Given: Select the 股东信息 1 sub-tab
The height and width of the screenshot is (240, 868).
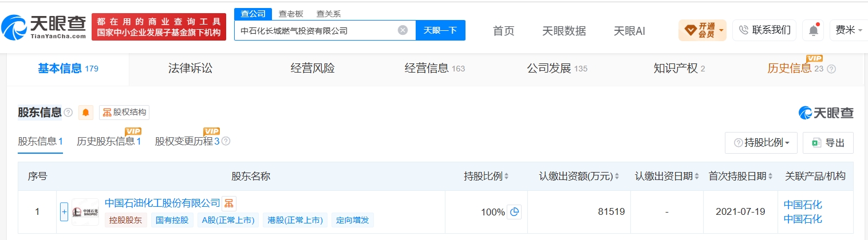Looking at the screenshot, I should click(40, 141).
